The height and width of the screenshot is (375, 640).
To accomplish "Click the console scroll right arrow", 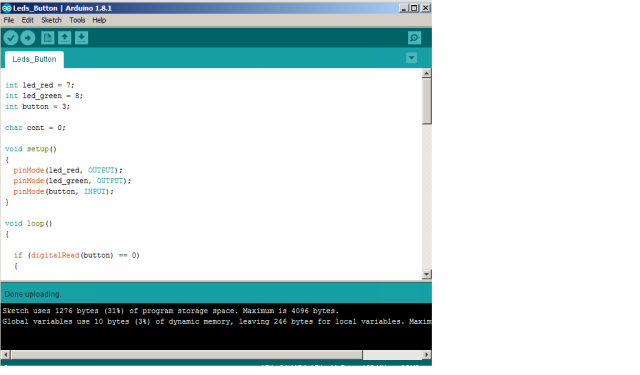I will coord(427,355).
